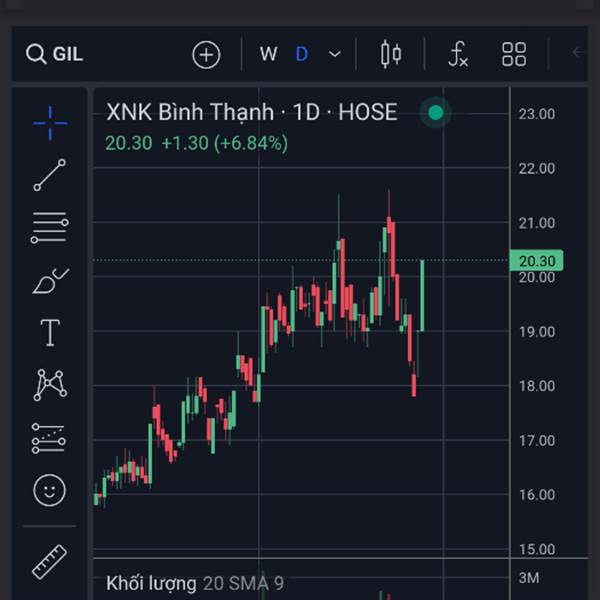
Task: Click the 23.00 price axis label
Action: (x=537, y=114)
